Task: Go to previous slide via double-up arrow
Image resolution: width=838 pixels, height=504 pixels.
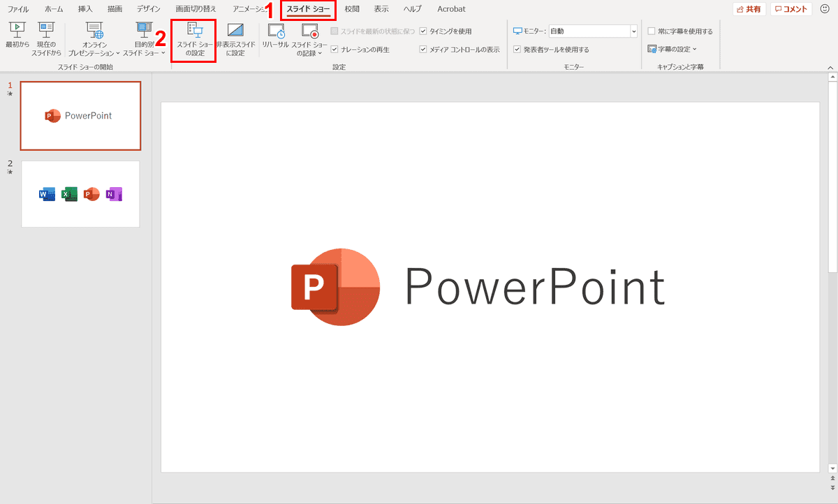Action: coord(832,478)
